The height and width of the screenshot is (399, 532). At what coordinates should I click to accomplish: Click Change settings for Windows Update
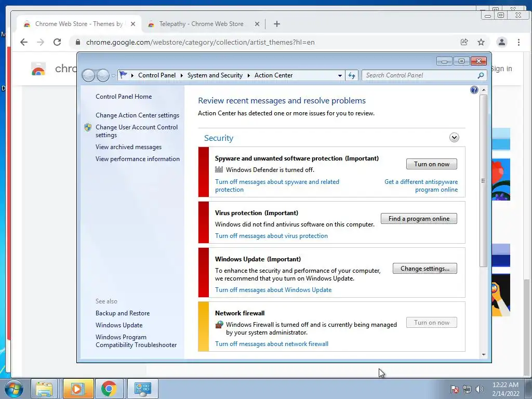425,269
